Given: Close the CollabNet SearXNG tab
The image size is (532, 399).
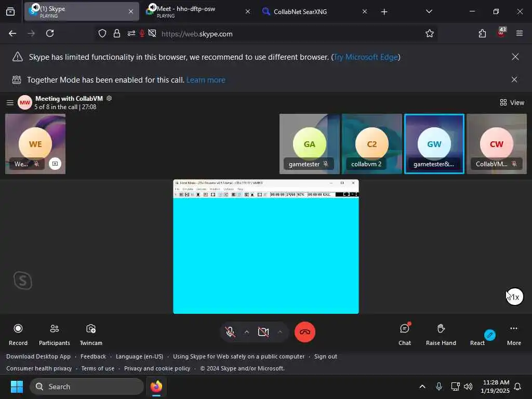Looking at the screenshot, I should click(364, 11).
